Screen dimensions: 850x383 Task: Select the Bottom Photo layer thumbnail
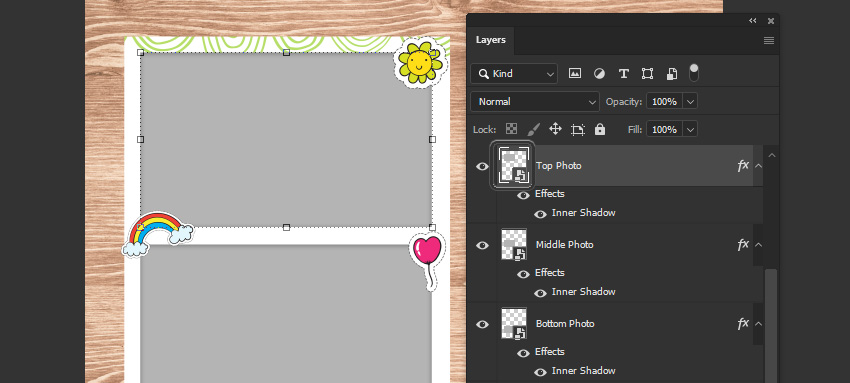point(514,324)
